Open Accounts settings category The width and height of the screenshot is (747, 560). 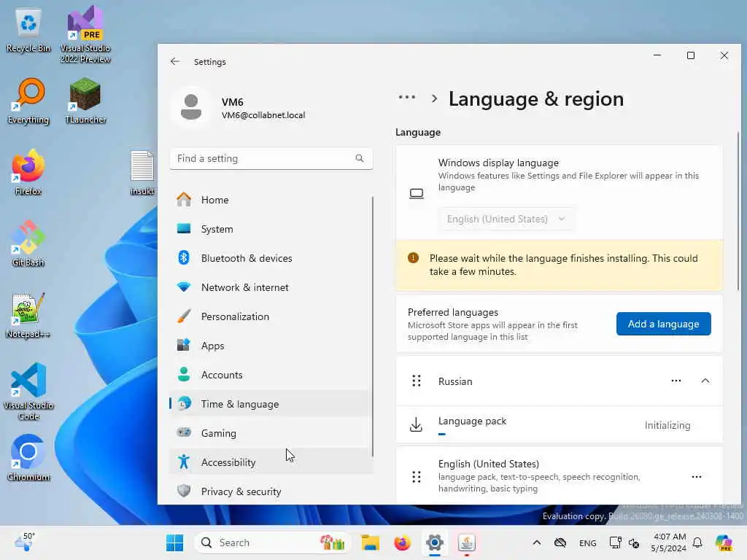[x=270, y=375]
